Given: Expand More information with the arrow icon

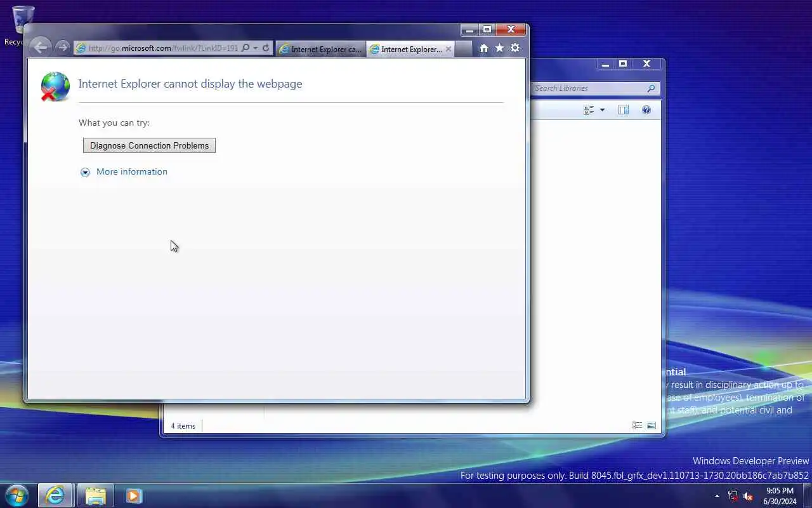Looking at the screenshot, I should [85, 172].
